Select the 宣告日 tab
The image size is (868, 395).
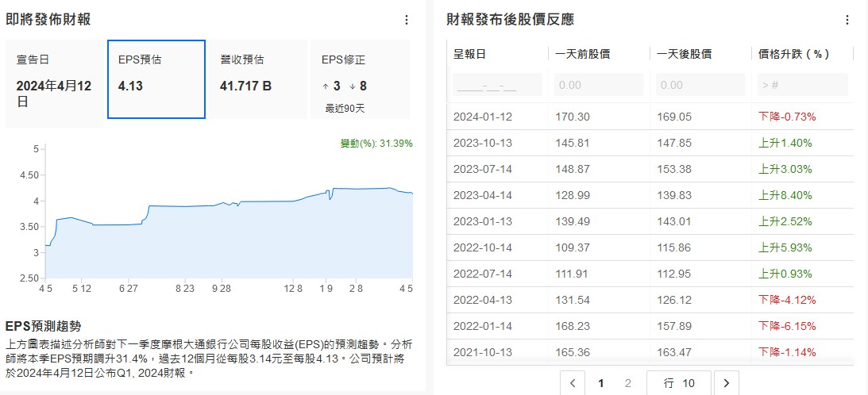[55, 83]
